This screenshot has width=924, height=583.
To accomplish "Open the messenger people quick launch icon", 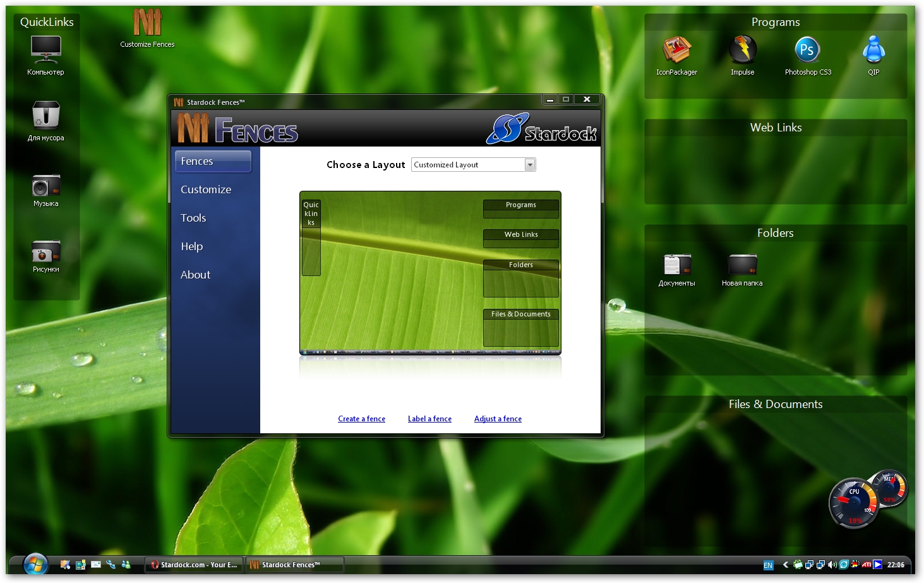I will 126,565.
